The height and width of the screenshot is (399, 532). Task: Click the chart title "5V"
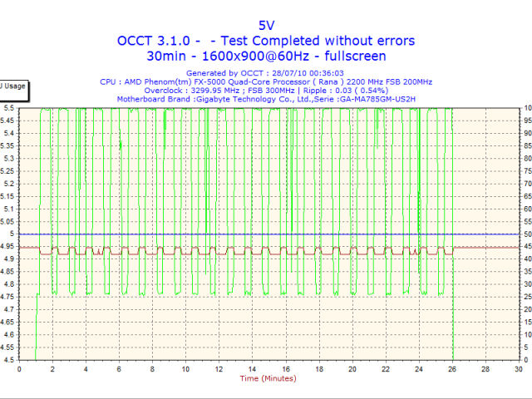pos(266,26)
